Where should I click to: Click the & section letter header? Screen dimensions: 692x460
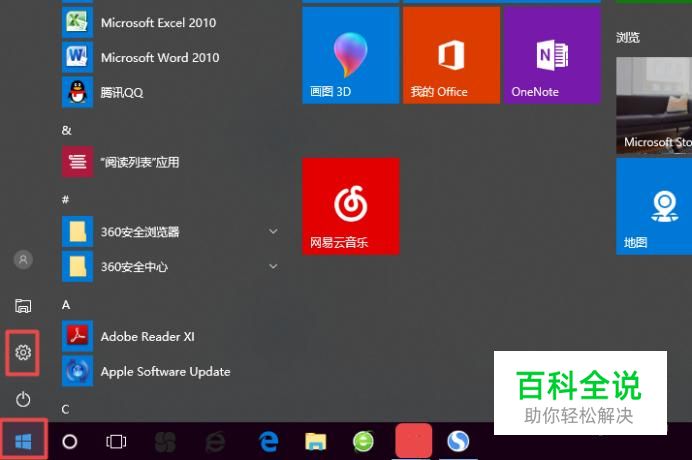67,130
